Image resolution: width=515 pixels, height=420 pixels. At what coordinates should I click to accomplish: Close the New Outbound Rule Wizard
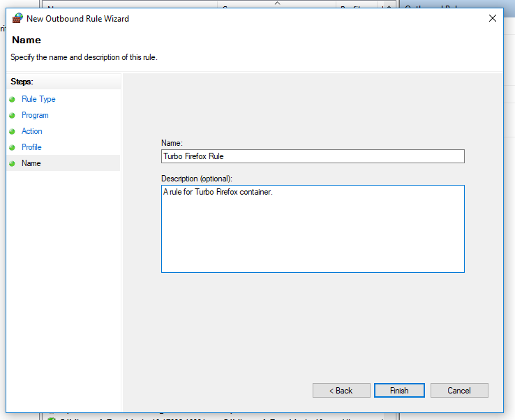tap(493, 19)
